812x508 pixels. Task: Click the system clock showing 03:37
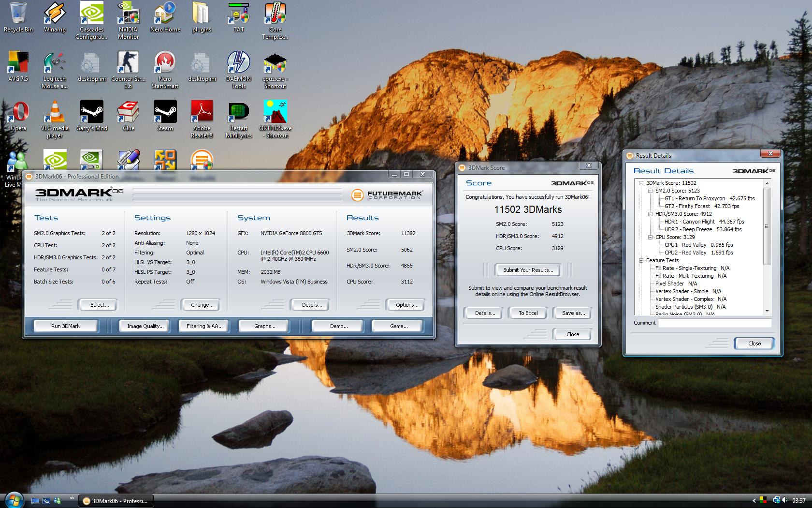click(799, 501)
